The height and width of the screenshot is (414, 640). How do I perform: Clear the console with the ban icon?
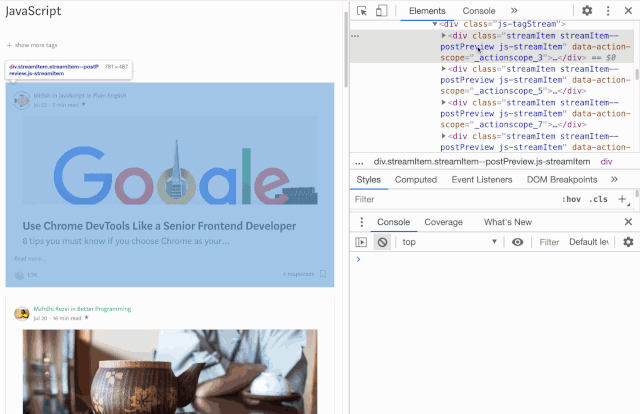pyautogui.click(x=382, y=242)
